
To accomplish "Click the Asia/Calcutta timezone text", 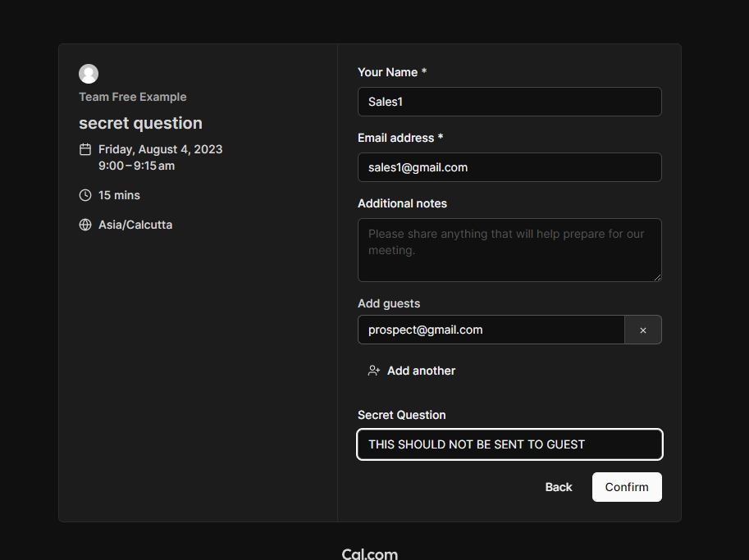I will click(x=135, y=225).
